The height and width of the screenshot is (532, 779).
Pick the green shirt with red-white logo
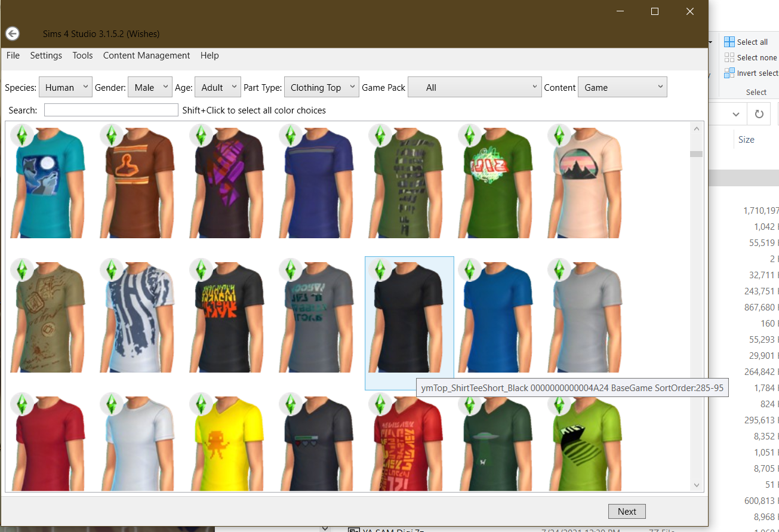click(495, 182)
